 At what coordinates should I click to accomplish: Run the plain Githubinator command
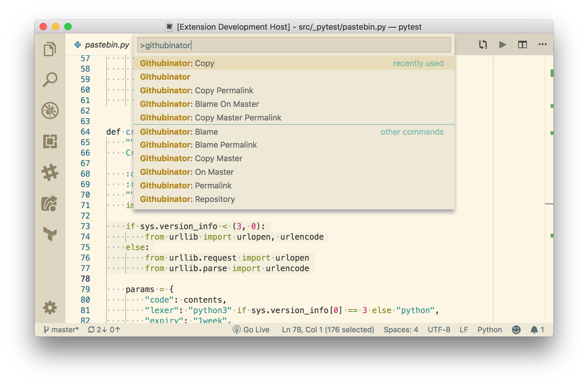click(x=294, y=77)
